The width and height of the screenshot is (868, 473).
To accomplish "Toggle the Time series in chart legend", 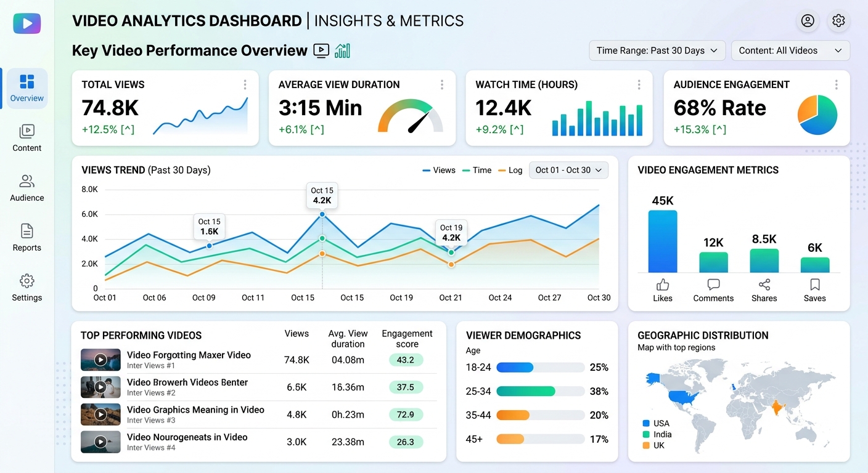I will pos(477,170).
